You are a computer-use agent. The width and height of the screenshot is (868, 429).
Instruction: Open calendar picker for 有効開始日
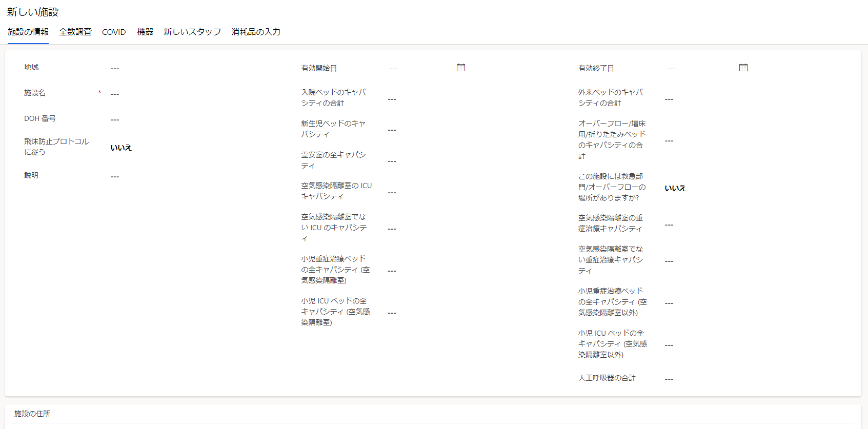[461, 68]
